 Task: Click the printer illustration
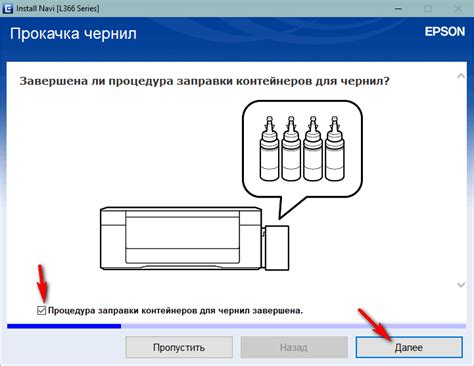point(195,238)
